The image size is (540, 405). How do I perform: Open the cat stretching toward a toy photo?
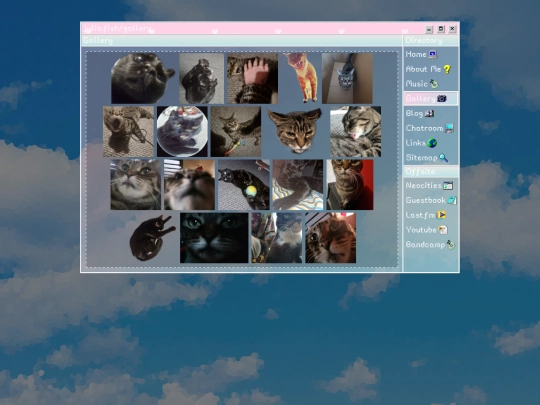pos(236,132)
